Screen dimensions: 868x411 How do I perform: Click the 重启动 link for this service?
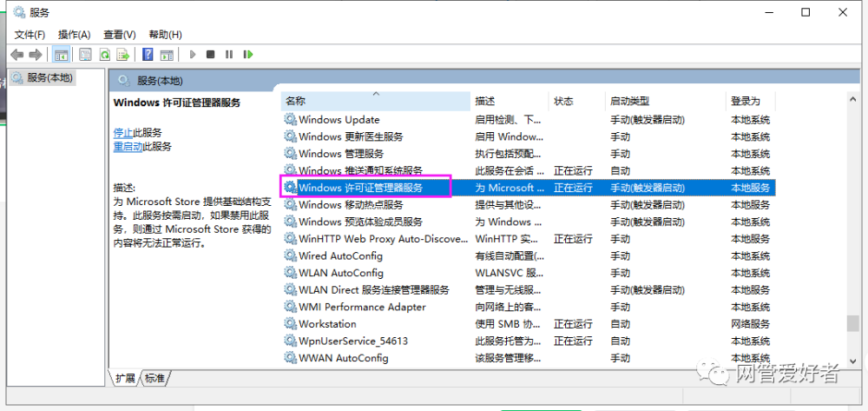pyautogui.click(x=128, y=147)
